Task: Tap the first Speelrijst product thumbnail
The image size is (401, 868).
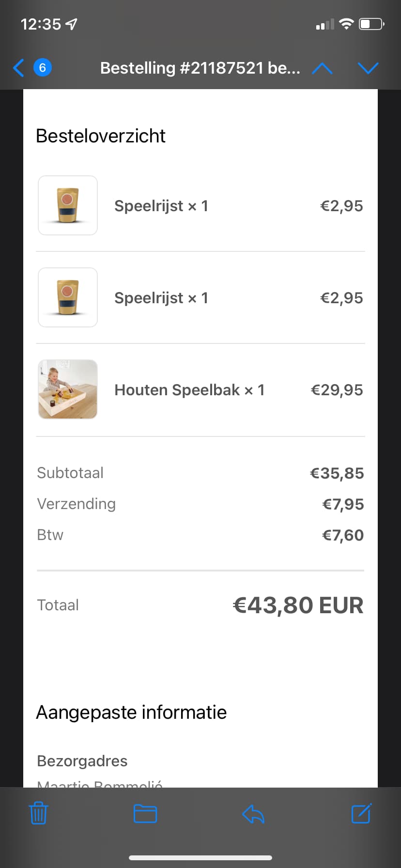Action: [x=68, y=205]
